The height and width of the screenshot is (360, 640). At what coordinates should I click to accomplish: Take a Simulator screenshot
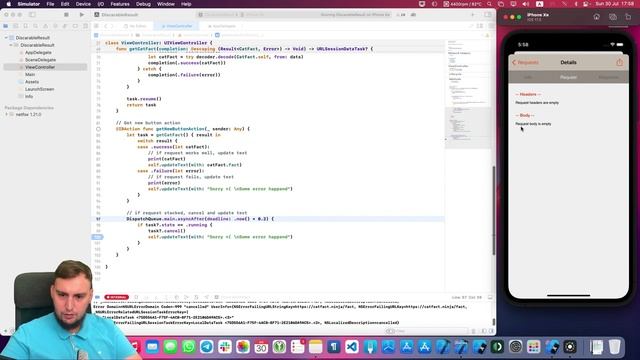613,17
